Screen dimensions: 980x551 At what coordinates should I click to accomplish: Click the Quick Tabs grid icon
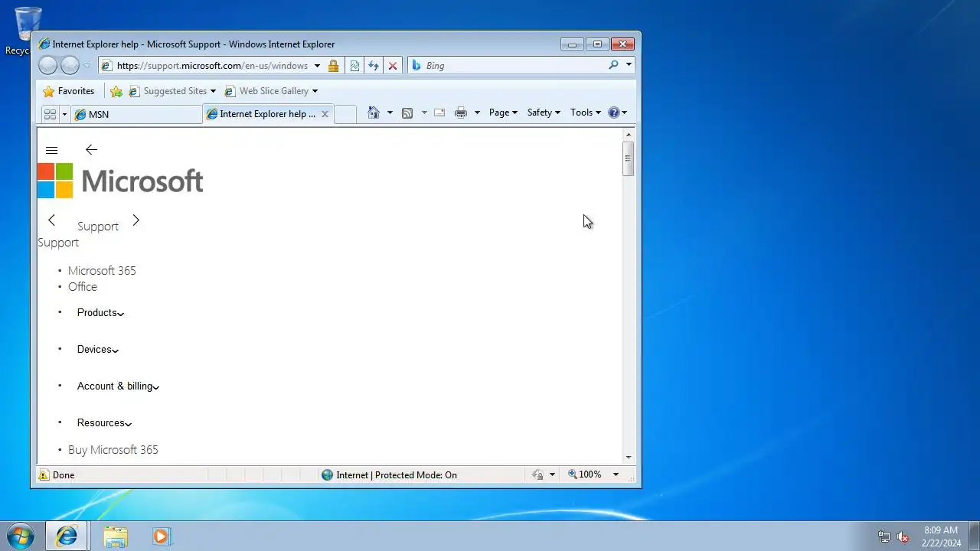[50, 114]
